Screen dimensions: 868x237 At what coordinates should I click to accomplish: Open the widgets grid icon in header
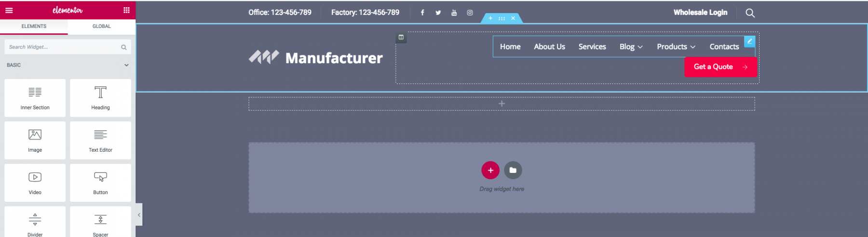(126, 10)
